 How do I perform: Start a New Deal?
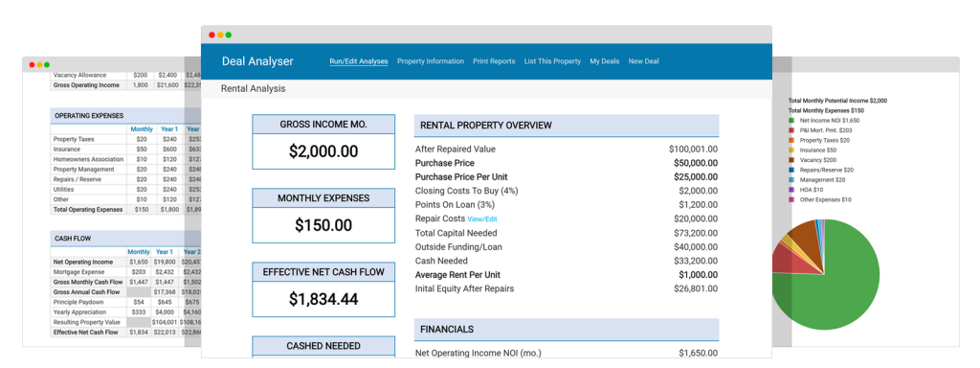643,61
